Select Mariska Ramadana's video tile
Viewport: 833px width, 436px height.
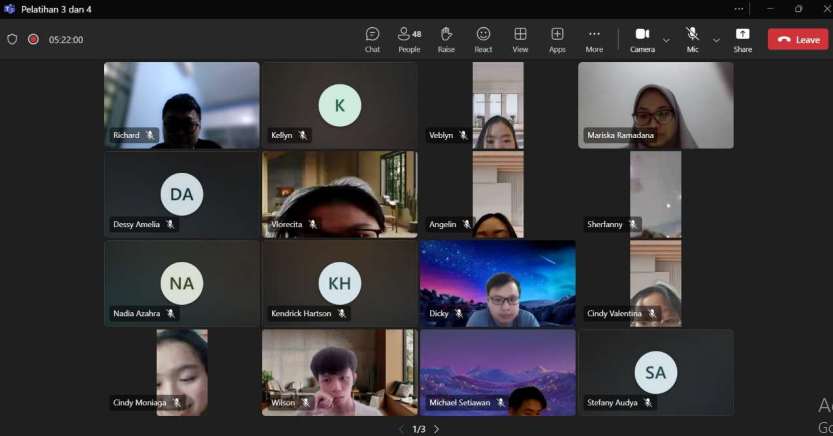[x=655, y=104]
